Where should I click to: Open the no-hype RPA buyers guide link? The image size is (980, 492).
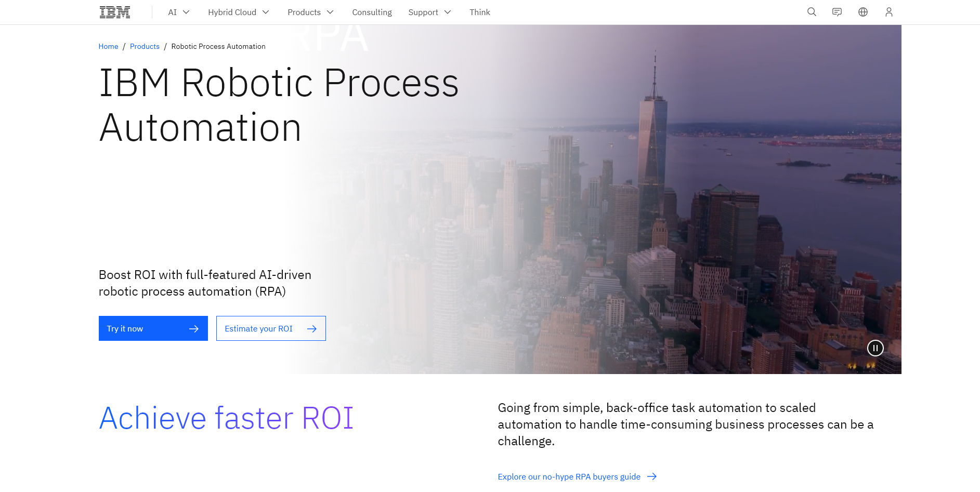click(x=569, y=476)
